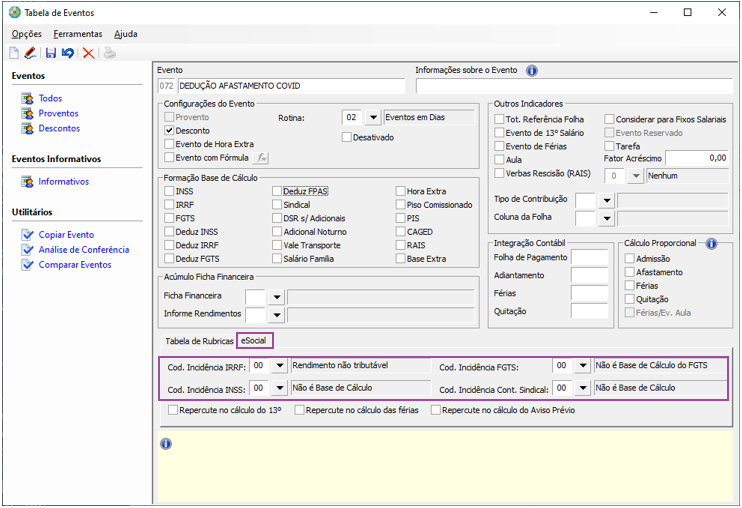This screenshot has width=742, height=508.
Task: Check the Deduz FPAS checkbox
Action: point(277,192)
